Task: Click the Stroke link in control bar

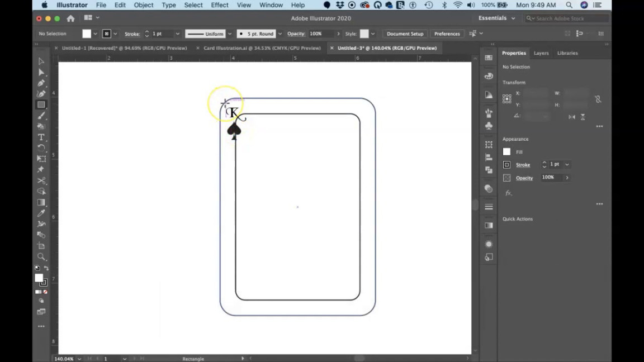Action: (x=132, y=34)
